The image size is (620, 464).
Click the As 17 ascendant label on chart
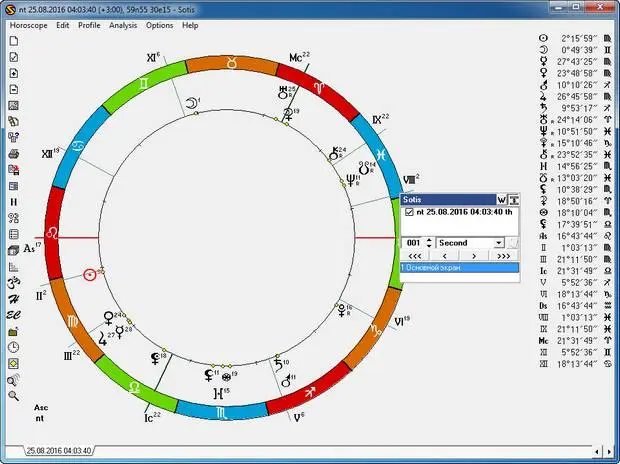click(32, 248)
